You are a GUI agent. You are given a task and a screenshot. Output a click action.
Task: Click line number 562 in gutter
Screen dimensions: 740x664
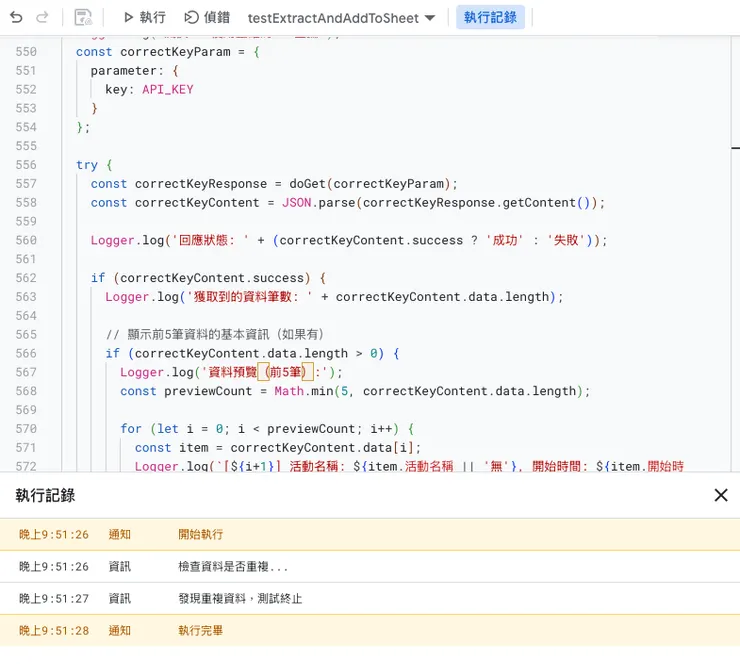pos(26,278)
